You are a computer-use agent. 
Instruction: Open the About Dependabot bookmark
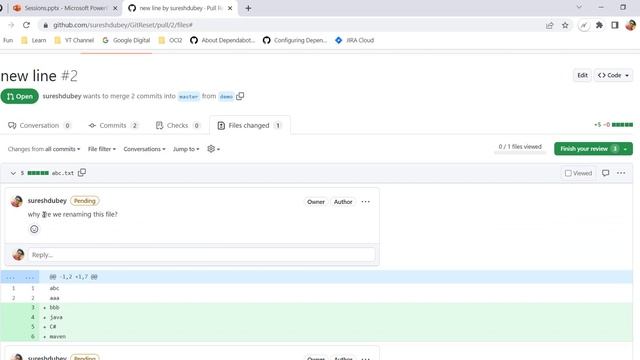[222, 40]
